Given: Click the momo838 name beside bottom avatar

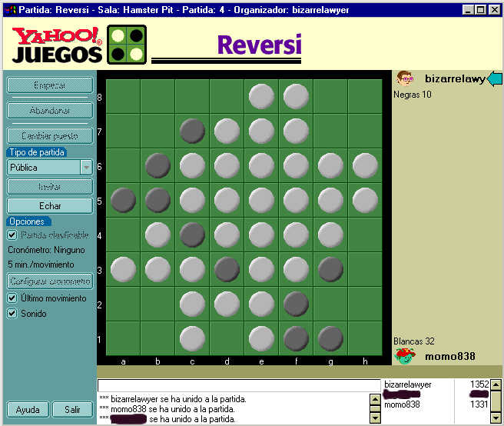Looking at the screenshot, I should 450,356.
